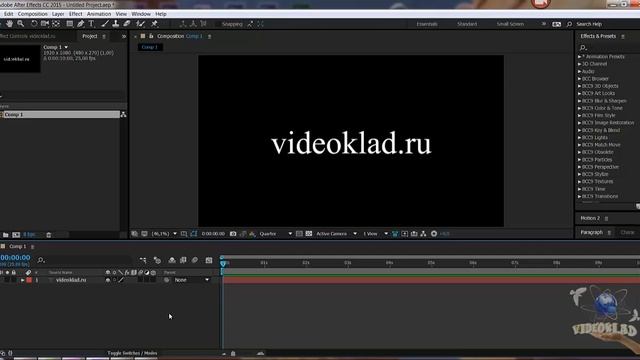Viewport: 640px width, 360px height.
Task: Switch to Standard workspace
Action: 467,24
